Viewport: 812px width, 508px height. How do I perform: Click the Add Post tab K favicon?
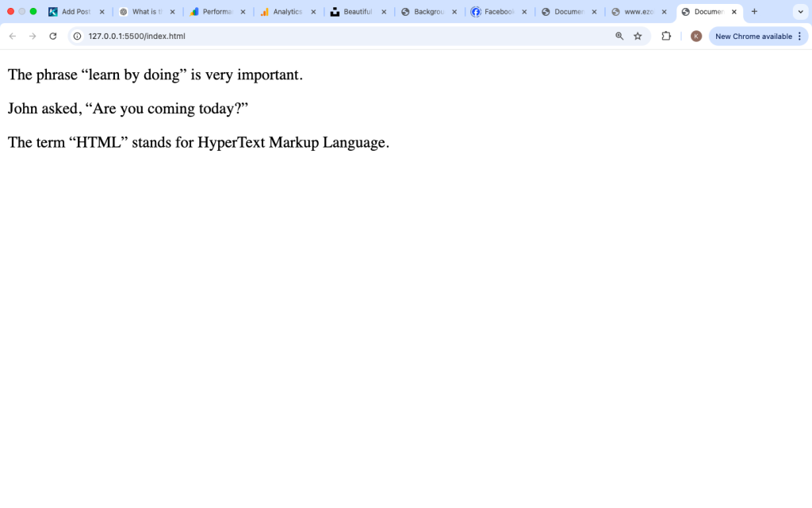53,11
